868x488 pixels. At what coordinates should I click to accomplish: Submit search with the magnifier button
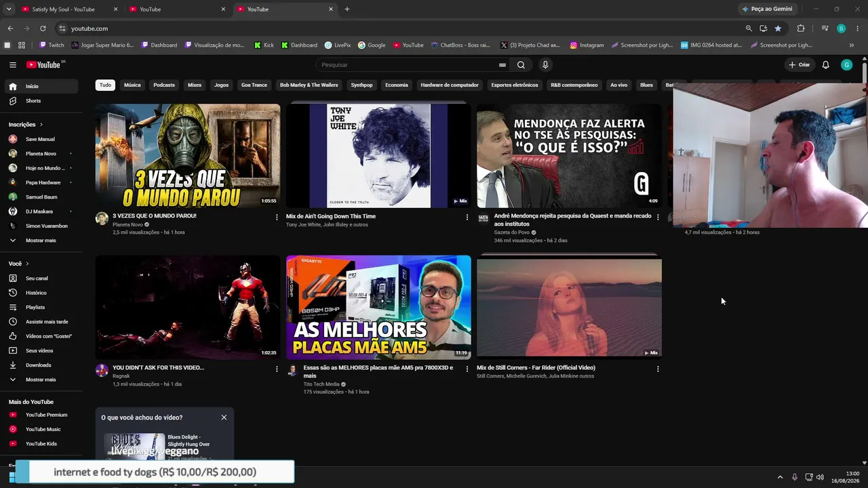pyautogui.click(x=521, y=65)
